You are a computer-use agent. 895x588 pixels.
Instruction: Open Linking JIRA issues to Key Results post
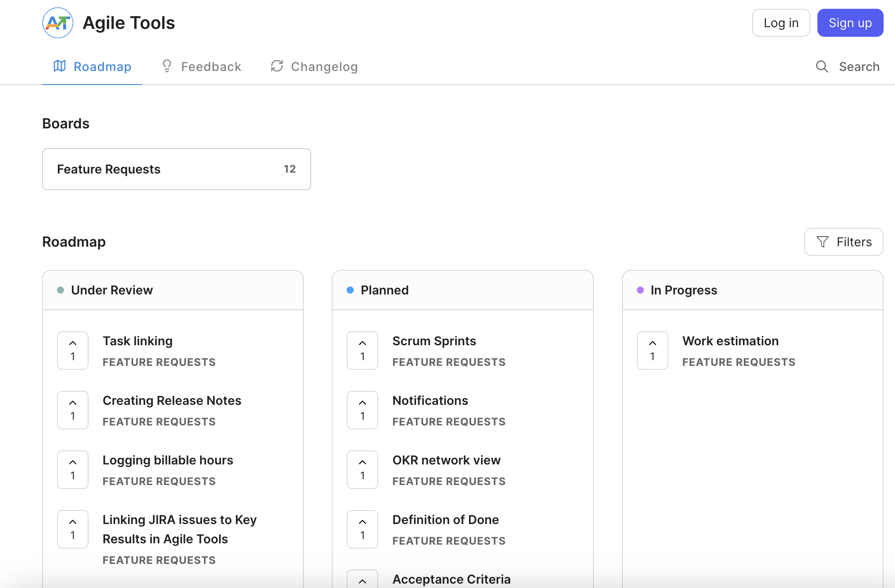(180, 529)
